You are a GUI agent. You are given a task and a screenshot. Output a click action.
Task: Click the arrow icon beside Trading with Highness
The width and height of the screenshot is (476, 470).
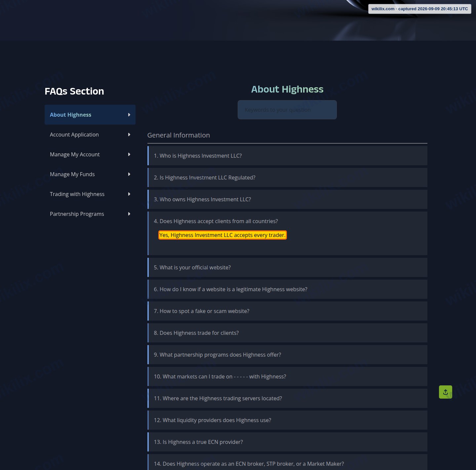tap(129, 194)
